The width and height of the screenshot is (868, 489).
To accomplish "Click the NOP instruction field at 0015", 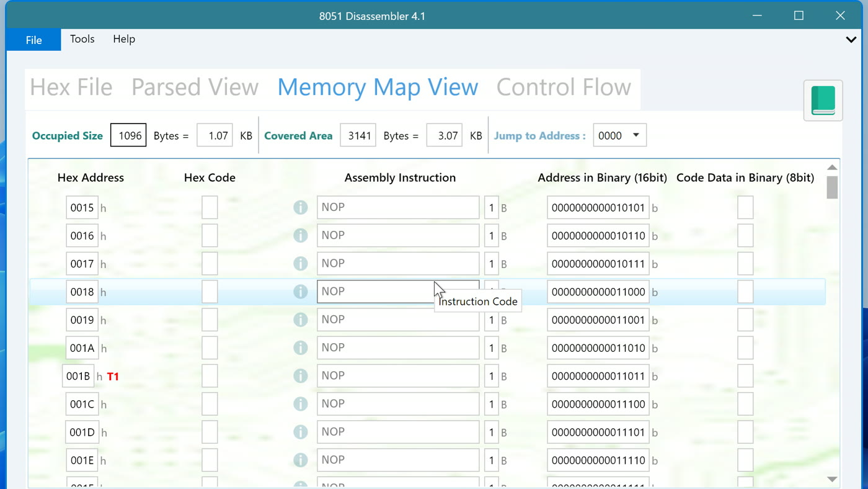I will [398, 207].
